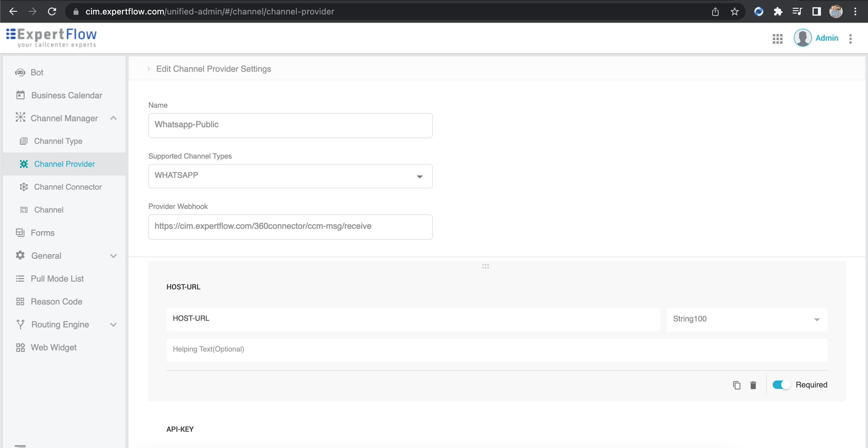Screen dimensions: 868x448
Task: Click the Admin three-dot options icon
Action: pos(850,38)
